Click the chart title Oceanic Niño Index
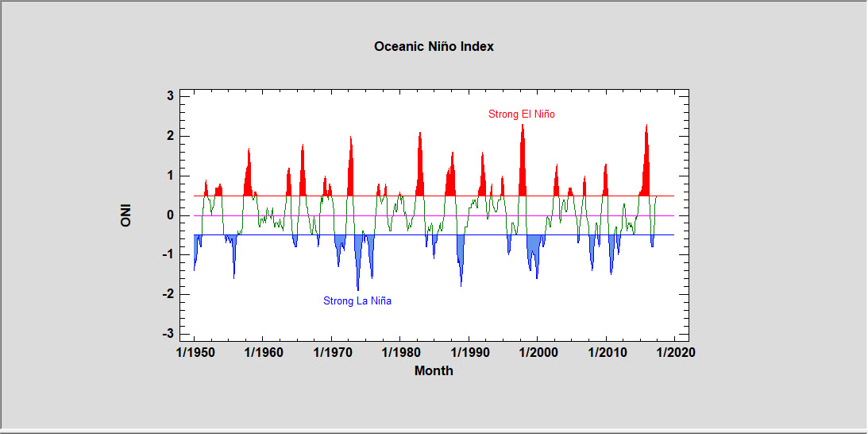This screenshot has width=868, height=434. pos(434,47)
